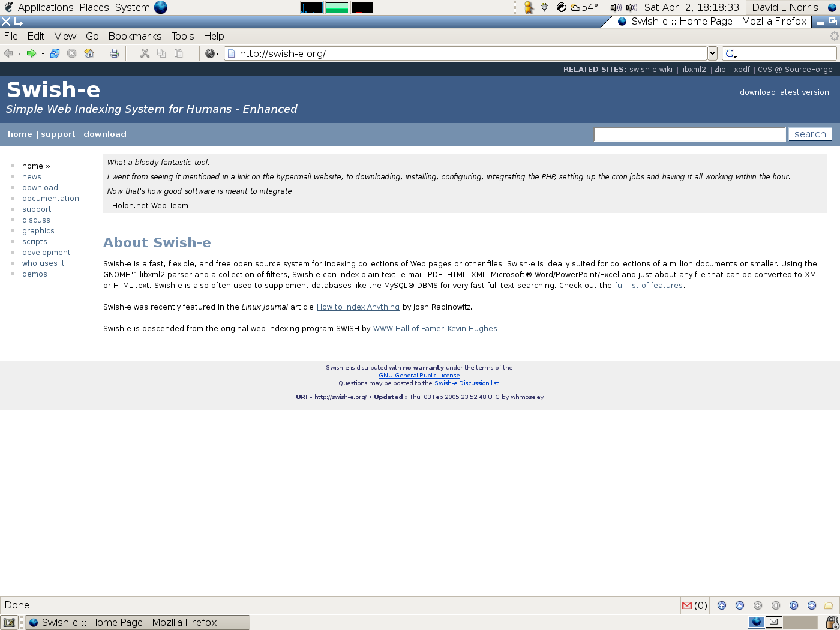Click the lock and key icon in bottom panel

(x=832, y=622)
